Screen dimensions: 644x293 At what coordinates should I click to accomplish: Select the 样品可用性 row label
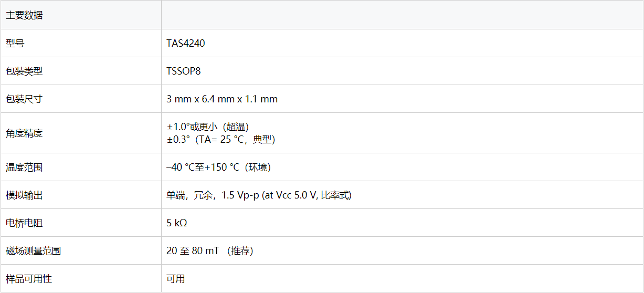29,279
